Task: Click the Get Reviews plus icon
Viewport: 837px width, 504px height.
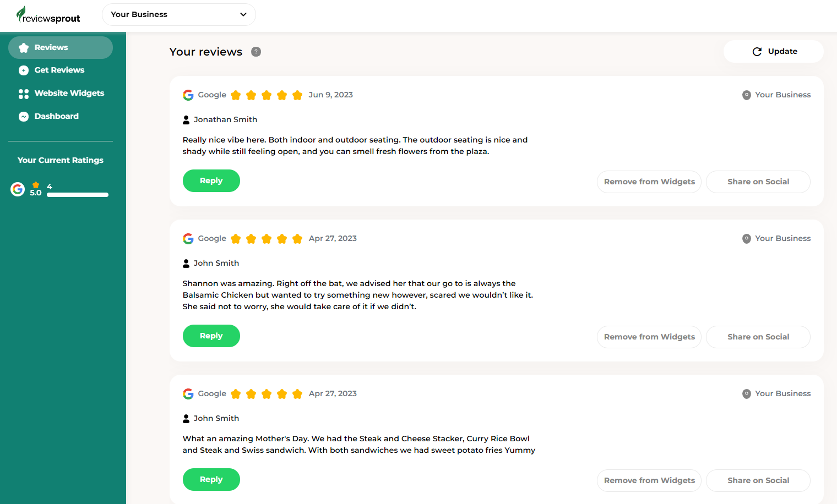Action: [x=24, y=70]
